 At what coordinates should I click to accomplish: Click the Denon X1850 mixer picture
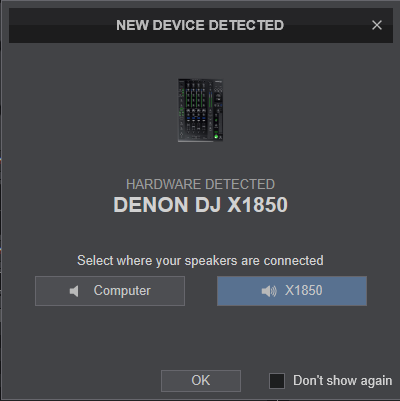pos(200,110)
